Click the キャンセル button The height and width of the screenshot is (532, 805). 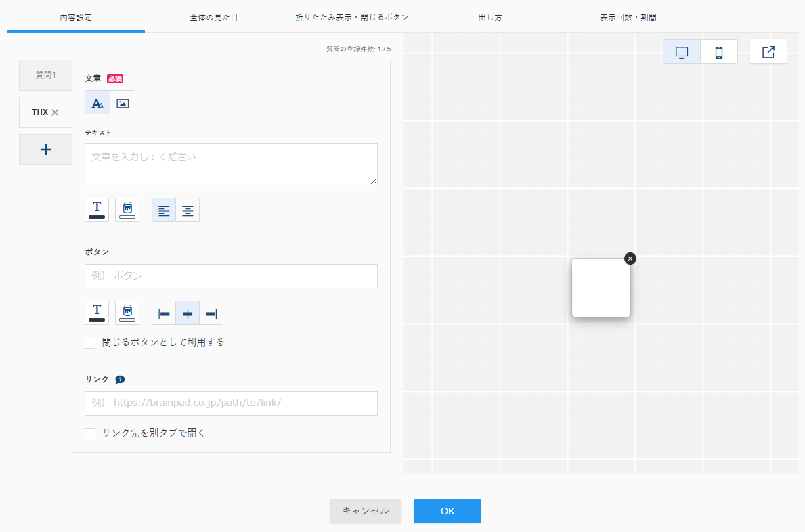[366, 511]
